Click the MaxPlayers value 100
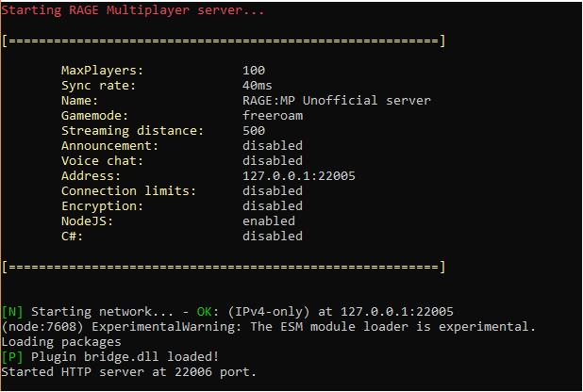This screenshot has height=392, width=583. tap(254, 70)
